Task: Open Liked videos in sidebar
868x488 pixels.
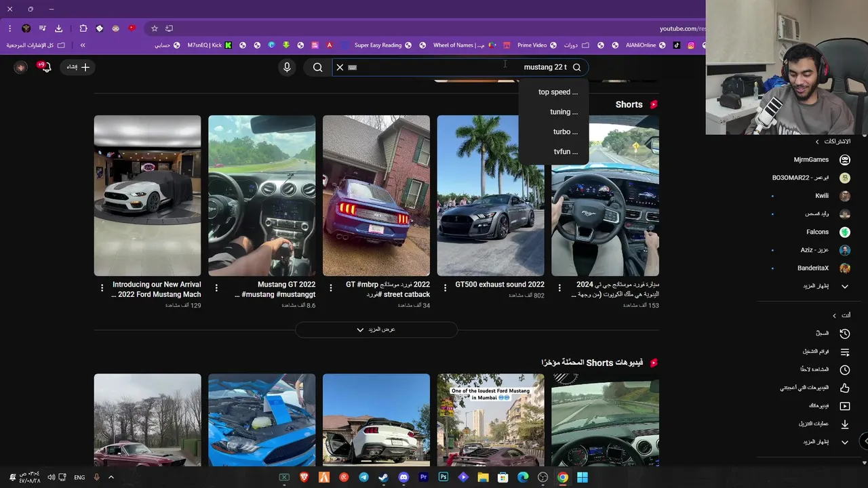Action: click(814, 388)
